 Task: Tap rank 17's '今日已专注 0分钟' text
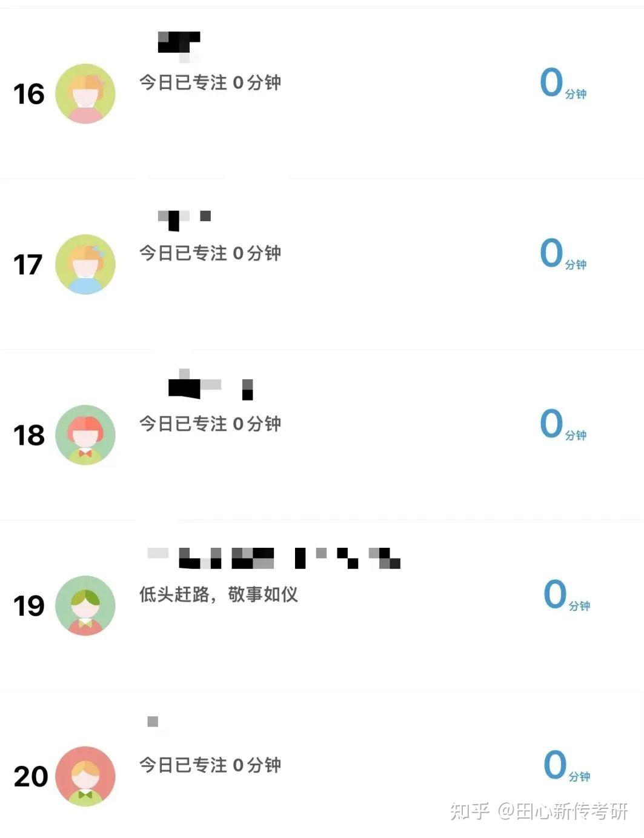coord(210,253)
